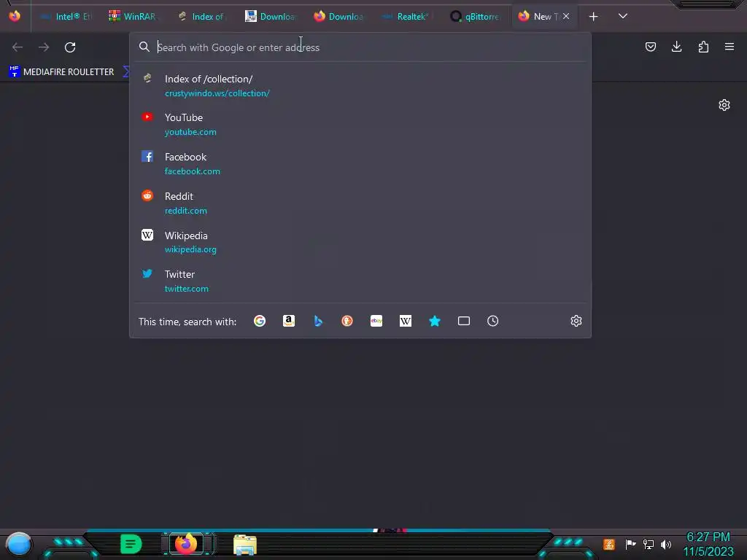Screen dimensions: 747x560
Task: Select the Reddit suggestion
Action: (360, 203)
